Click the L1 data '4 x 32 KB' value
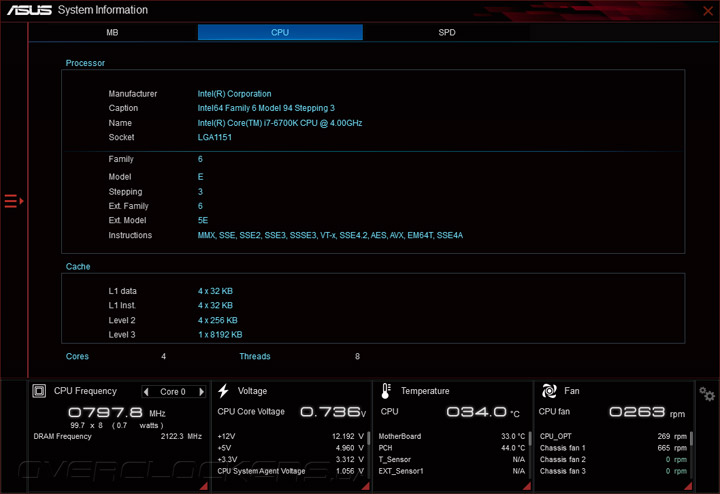The height and width of the screenshot is (494, 720). [x=215, y=291]
